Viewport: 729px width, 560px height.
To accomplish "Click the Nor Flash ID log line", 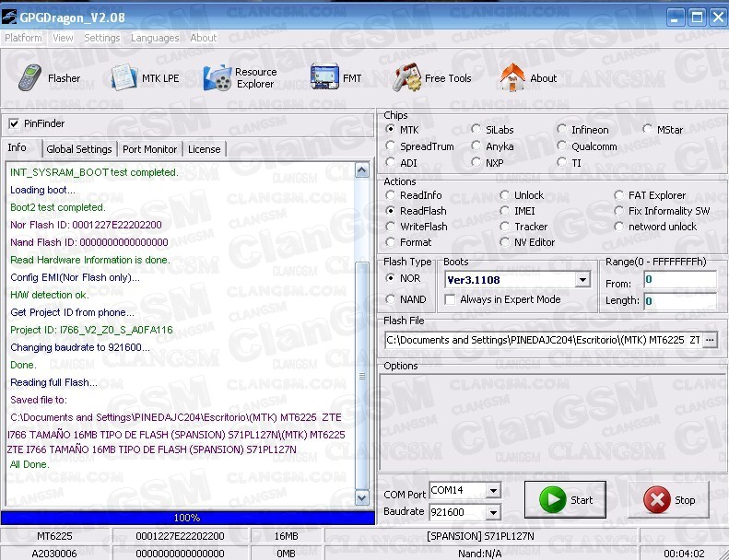I will (86, 225).
